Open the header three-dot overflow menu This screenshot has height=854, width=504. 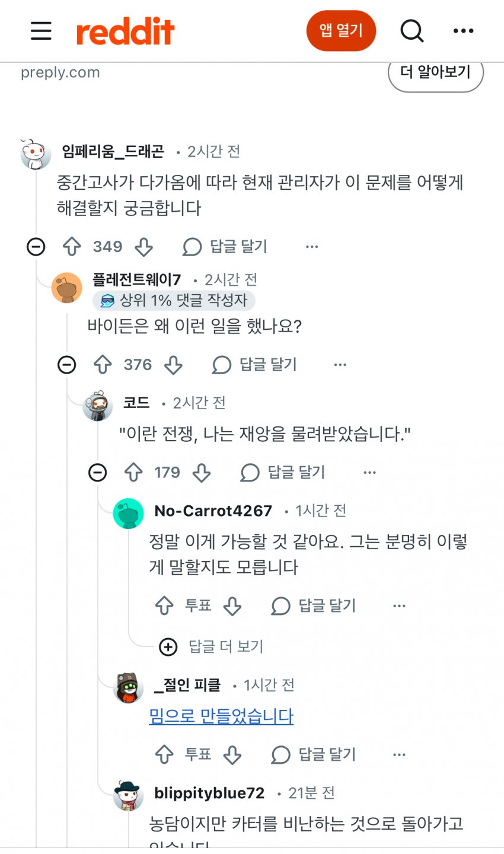coord(463,31)
